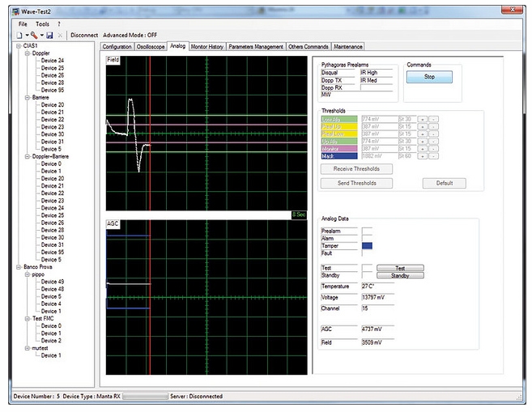The image size is (532, 412).
Task: Click the purple Monitor threshold color swatch
Action: (x=339, y=148)
